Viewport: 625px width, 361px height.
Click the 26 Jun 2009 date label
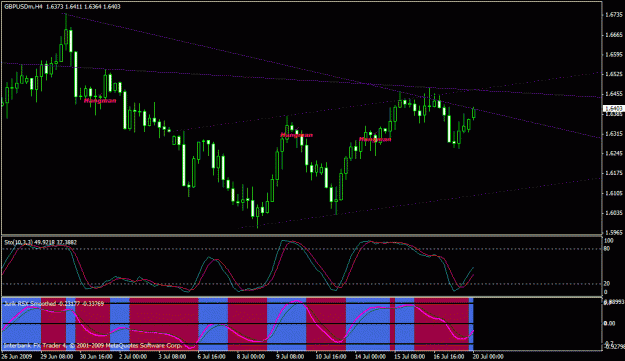click(16, 357)
